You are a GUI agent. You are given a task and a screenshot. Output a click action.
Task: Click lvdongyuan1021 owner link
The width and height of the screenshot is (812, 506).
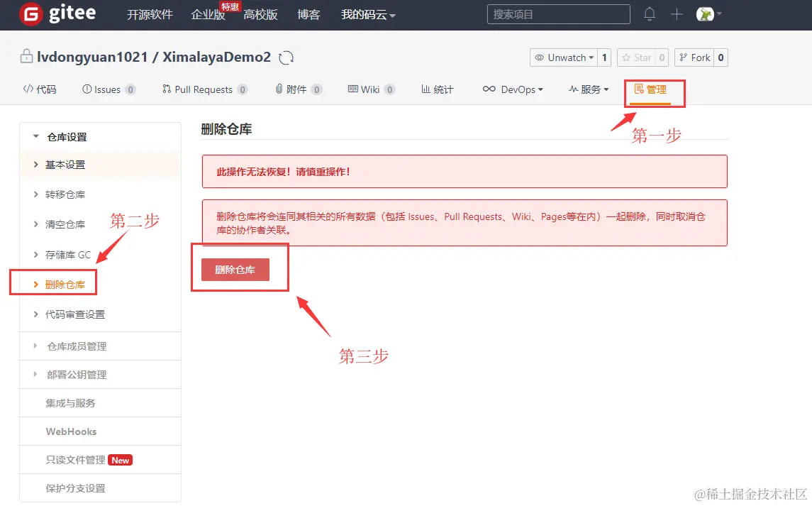[x=92, y=57]
